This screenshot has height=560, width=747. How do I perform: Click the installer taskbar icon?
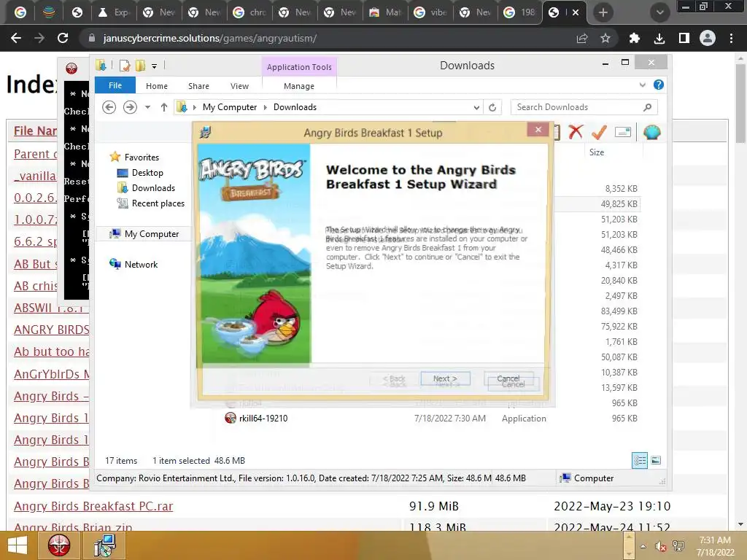pyautogui.click(x=105, y=545)
